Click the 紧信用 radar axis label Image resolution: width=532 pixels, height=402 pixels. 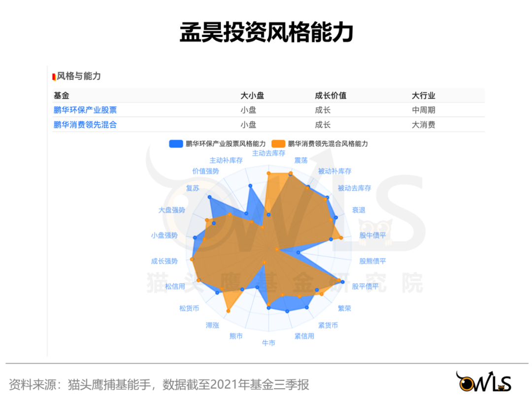pos(304,336)
